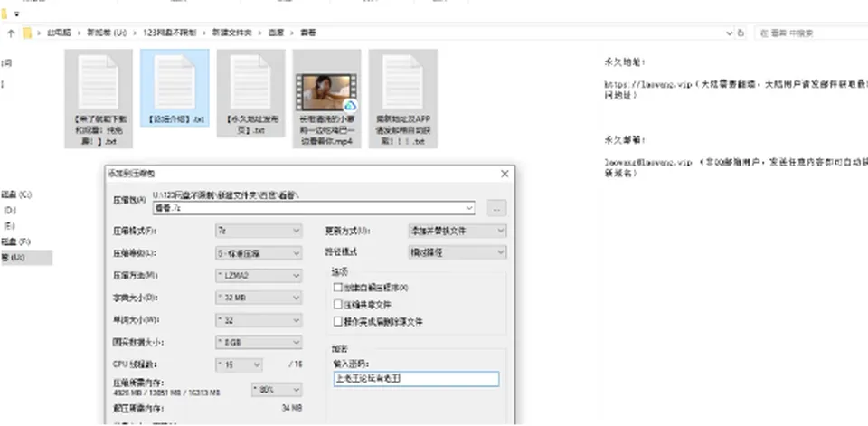Open the archive format dropdown showing 7z
This screenshot has width=868, height=426.
tap(259, 231)
